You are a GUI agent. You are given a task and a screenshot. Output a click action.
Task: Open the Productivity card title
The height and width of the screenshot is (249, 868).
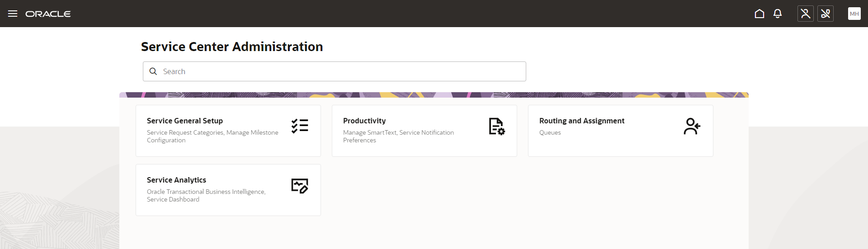364,121
